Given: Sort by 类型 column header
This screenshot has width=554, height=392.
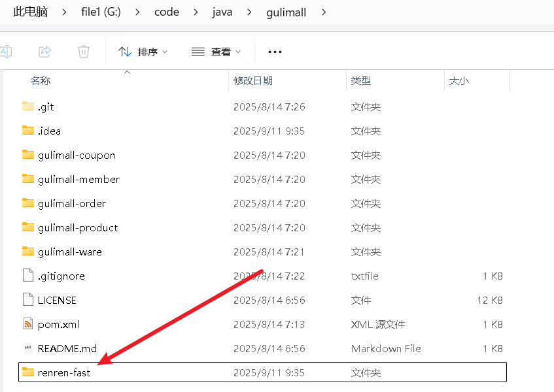Looking at the screenshot, I should pos(361,81).
